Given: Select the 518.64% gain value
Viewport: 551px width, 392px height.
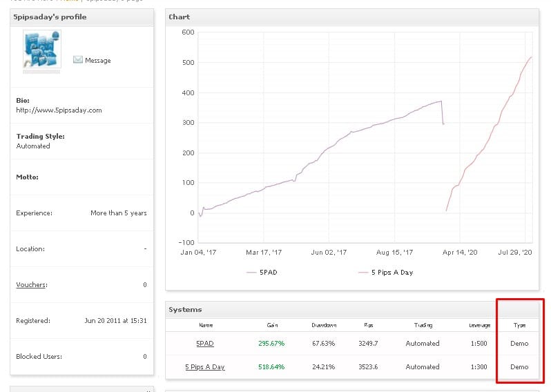Looking at the screenshot, I should pos(271,366).
